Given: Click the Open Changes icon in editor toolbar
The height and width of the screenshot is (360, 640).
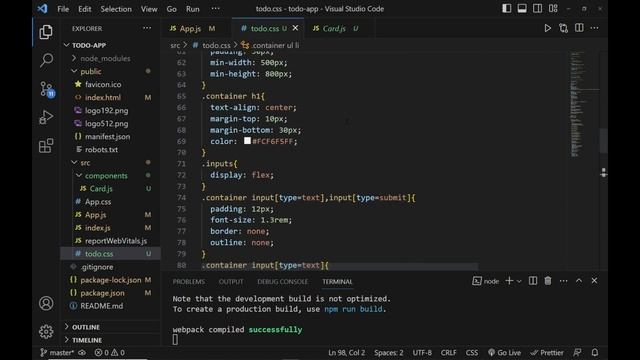Looking at the screenshot, I should [x=563, y=28].
